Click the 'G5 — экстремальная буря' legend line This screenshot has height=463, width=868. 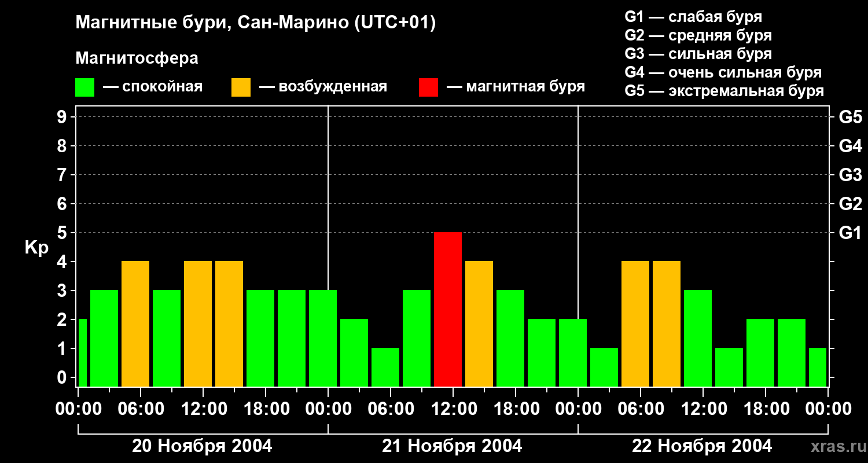[724, 91]
